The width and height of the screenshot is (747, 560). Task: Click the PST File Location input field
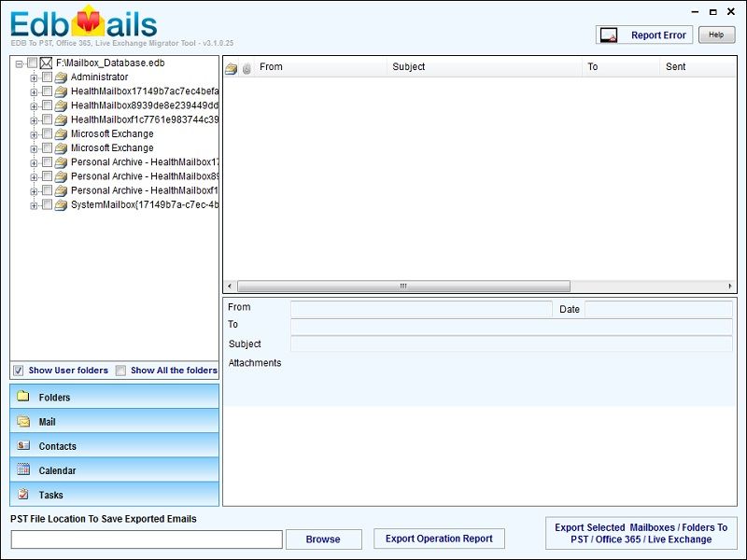147,539
